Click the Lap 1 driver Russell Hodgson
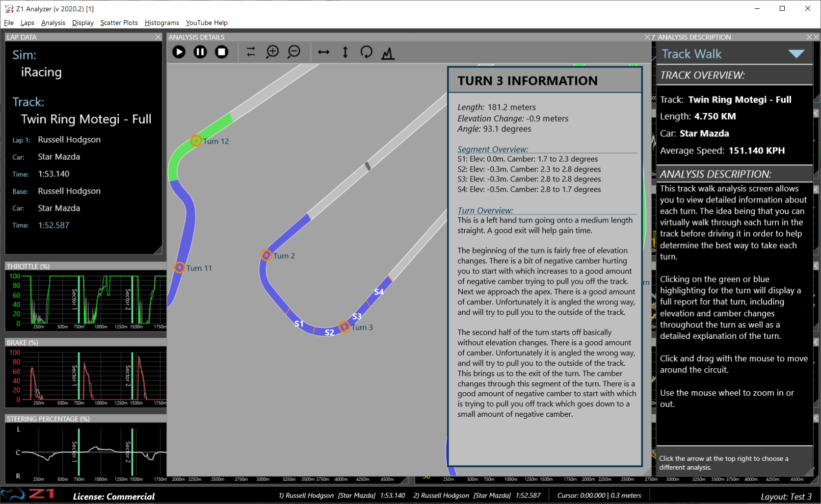 click(x=69, y=140)
